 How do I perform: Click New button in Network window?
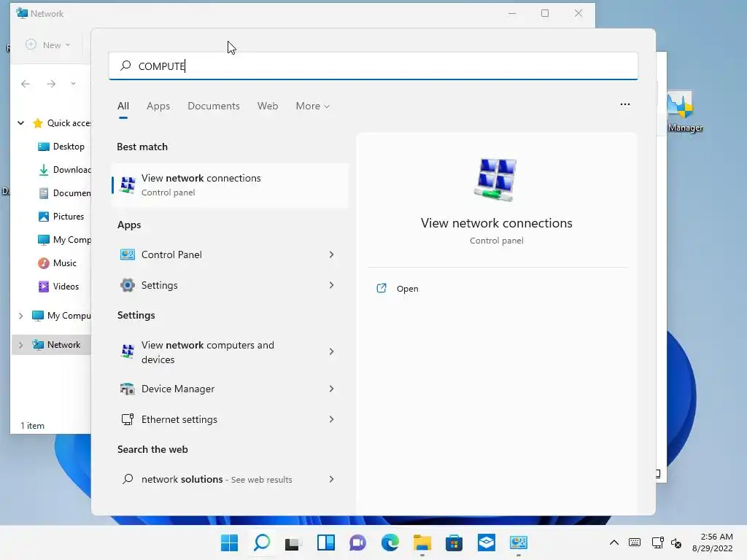pos(48,44)
